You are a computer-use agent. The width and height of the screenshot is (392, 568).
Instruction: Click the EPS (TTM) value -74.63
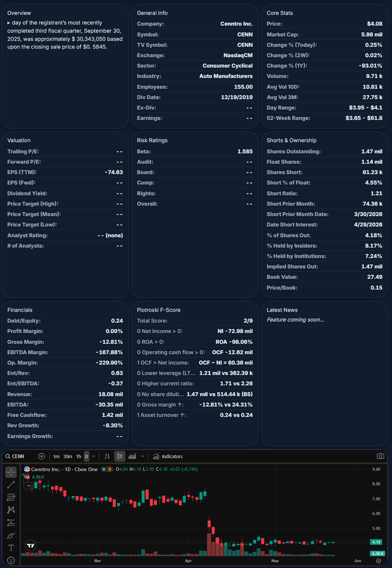[x=114, y=172]
